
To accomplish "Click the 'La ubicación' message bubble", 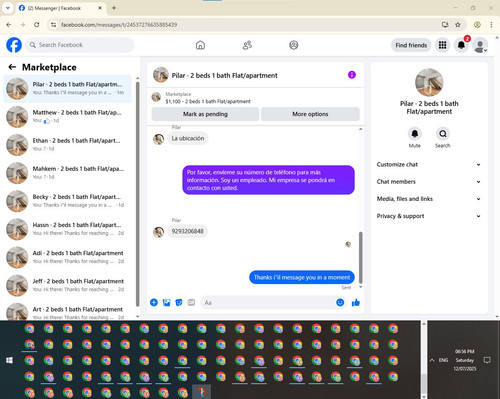I will click(188, 138).
